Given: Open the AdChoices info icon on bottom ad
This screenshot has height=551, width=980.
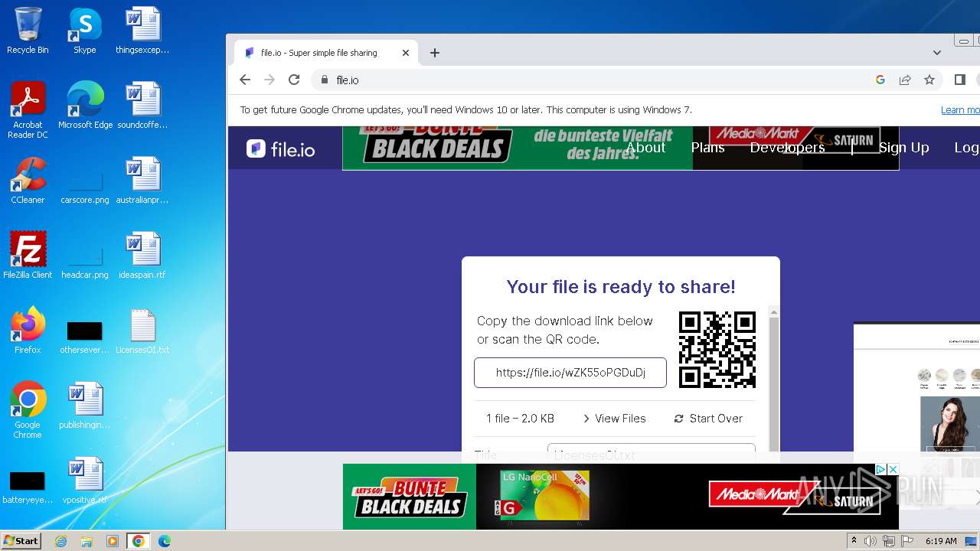Looking at the screenshot, I should [x=881, y=469].
